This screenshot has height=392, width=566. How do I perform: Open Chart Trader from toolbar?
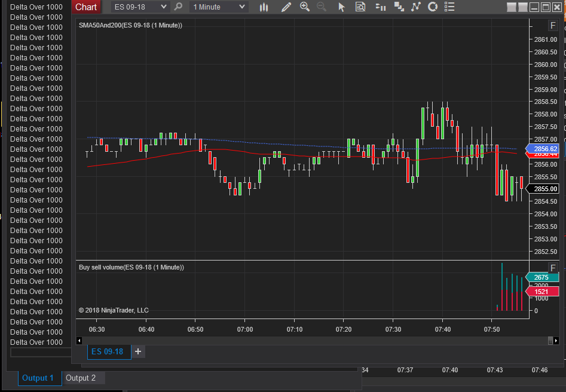click(380, 7)
